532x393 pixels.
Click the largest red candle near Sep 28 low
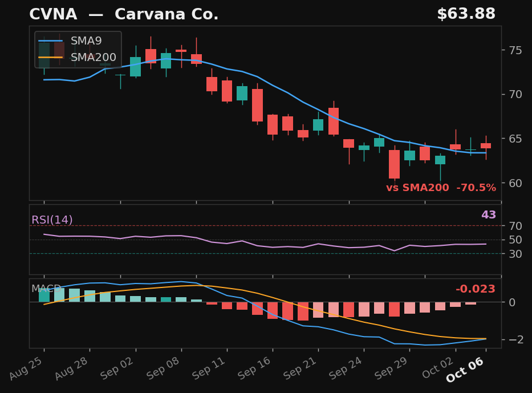point(394,164)
